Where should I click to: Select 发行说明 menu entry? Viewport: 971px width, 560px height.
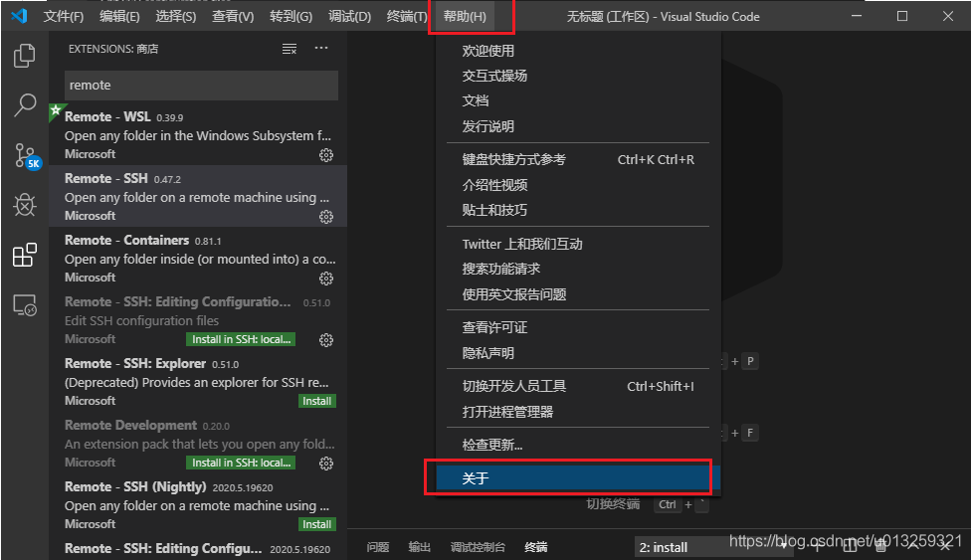coord(578,126)
